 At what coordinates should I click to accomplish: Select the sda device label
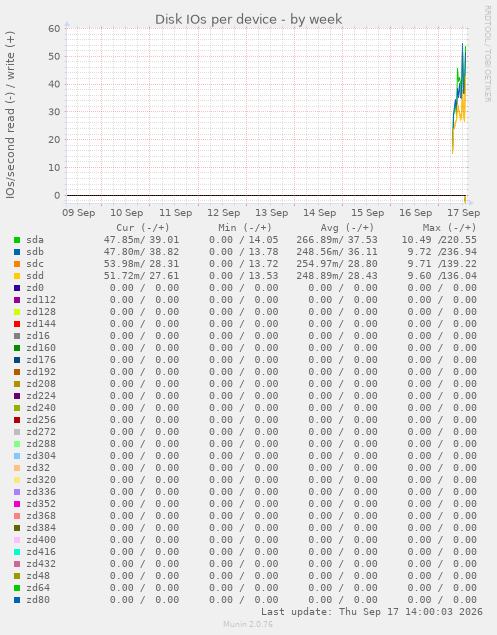click(x=35, y=240)
